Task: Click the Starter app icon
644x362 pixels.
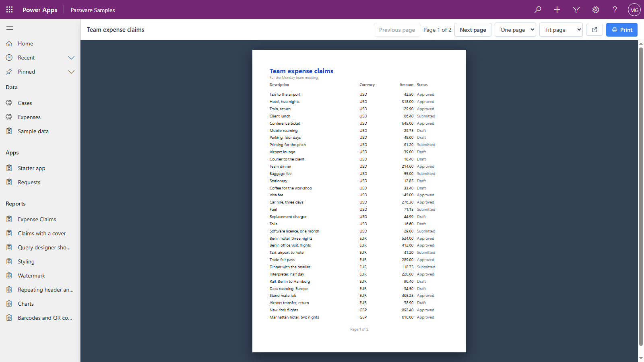Action: click(x=9, y=168)
